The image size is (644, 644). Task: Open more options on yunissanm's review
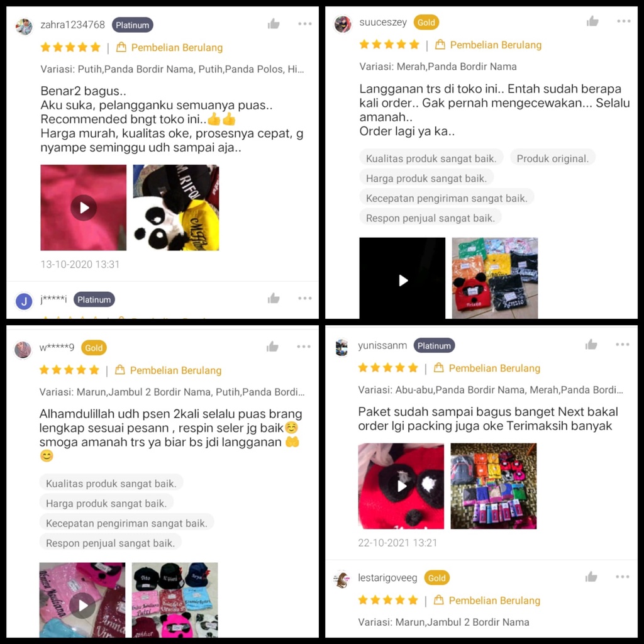[x=622, y=344]
